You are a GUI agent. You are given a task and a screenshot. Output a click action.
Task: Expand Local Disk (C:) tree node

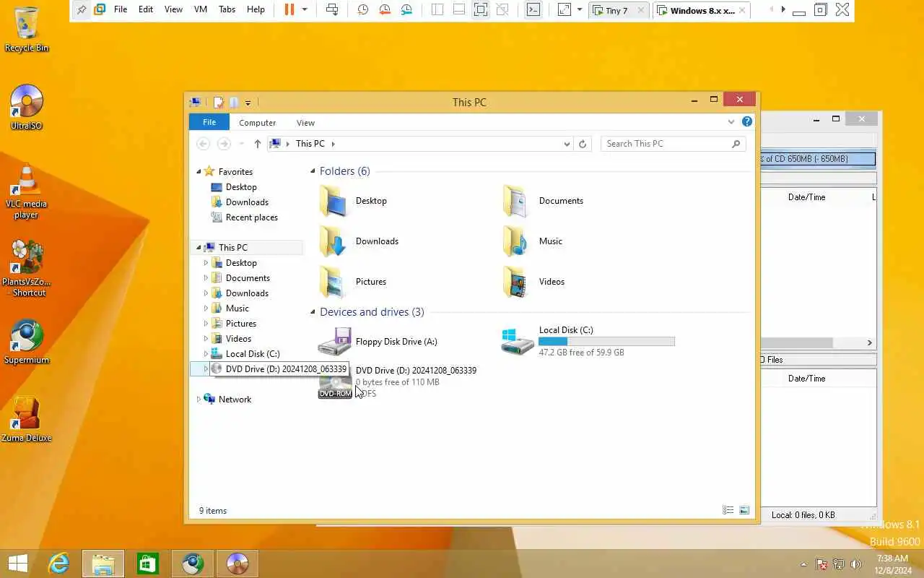206,354
